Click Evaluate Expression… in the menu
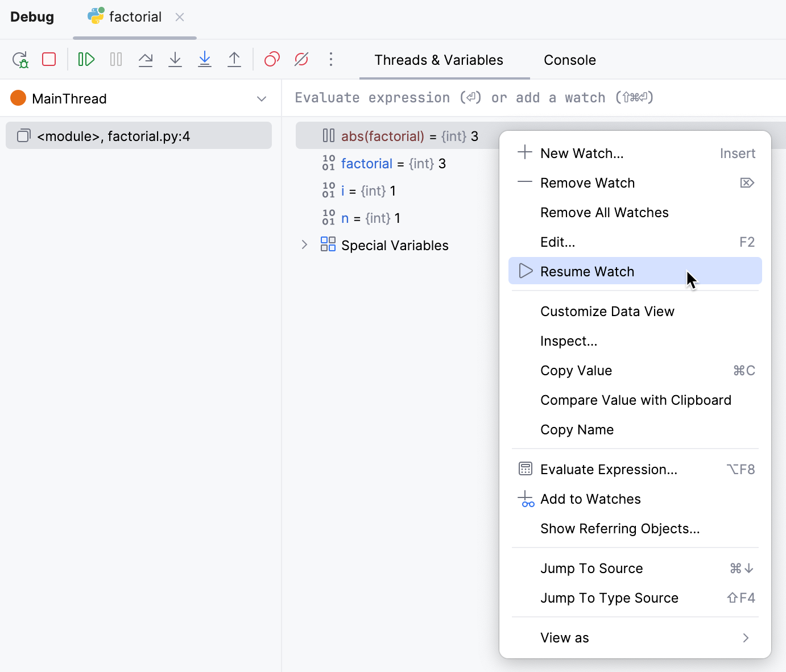 (609, 470)
